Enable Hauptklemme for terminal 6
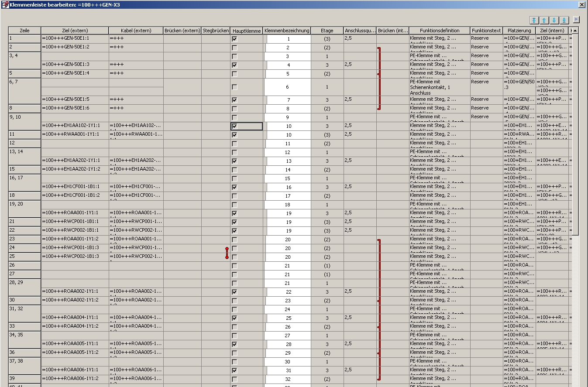Screen dimensions: 588x387 [234, 87]
